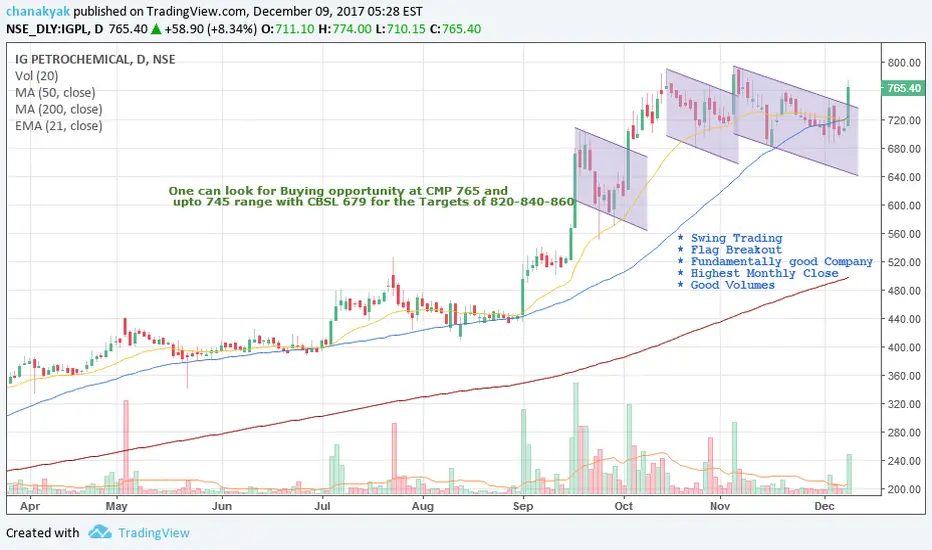Click the Dec label on time axis
This screenshot has height=550, width=932.
tap(824, 506)
